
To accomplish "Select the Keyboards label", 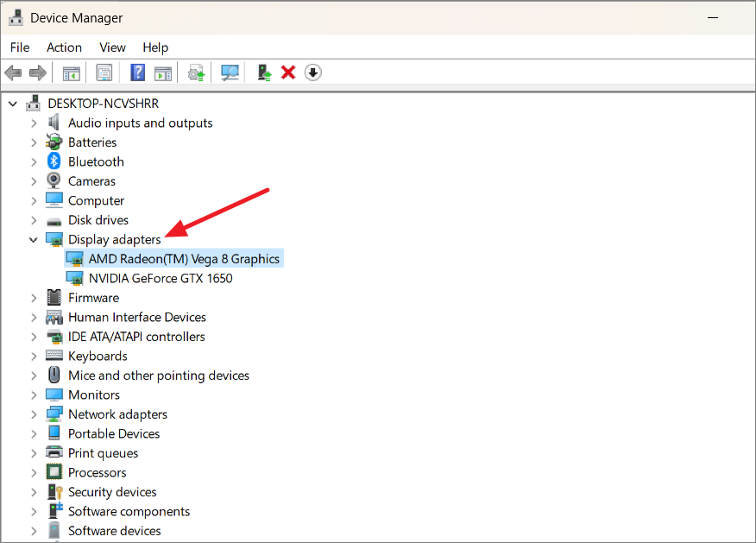I will pyautogui.click(x=98, y=356).
